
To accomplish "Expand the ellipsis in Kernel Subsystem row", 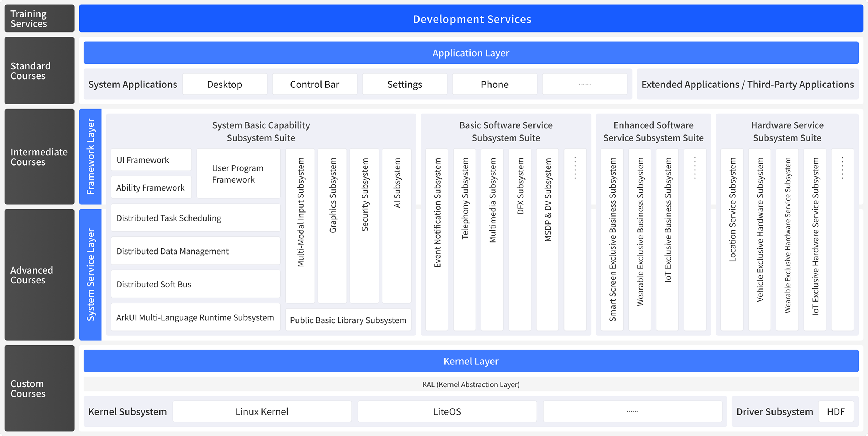I will (633, 411).
